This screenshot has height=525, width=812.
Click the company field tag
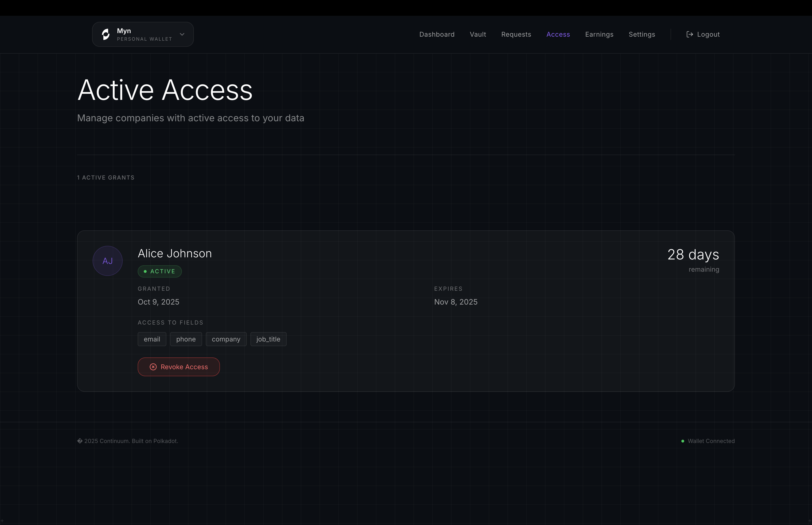tap(226, 339)
